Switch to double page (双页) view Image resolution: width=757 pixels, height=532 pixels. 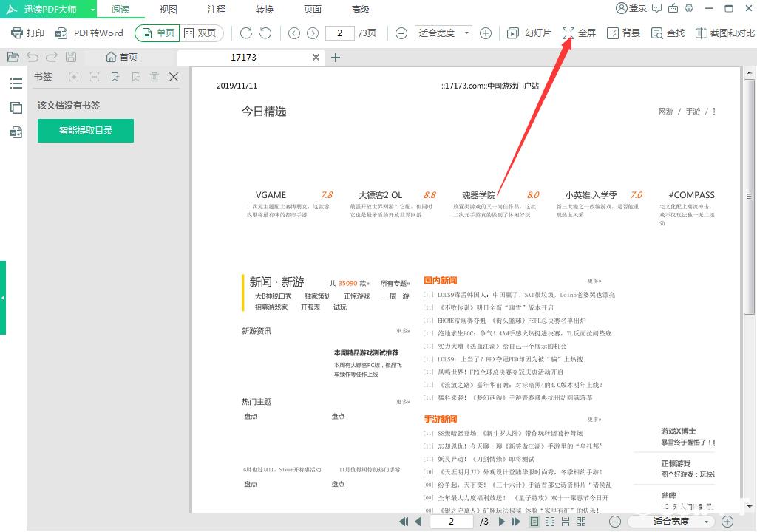[201, 33]
